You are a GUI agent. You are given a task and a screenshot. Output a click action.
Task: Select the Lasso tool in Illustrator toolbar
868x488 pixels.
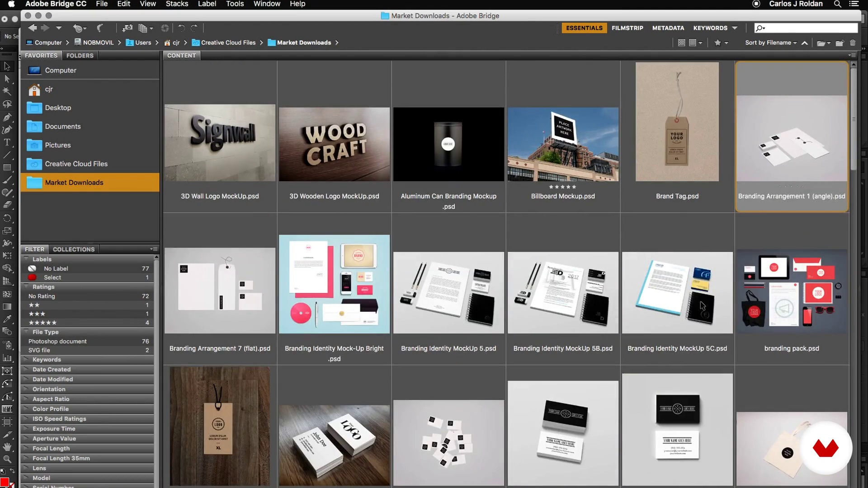tap(7, 104)
